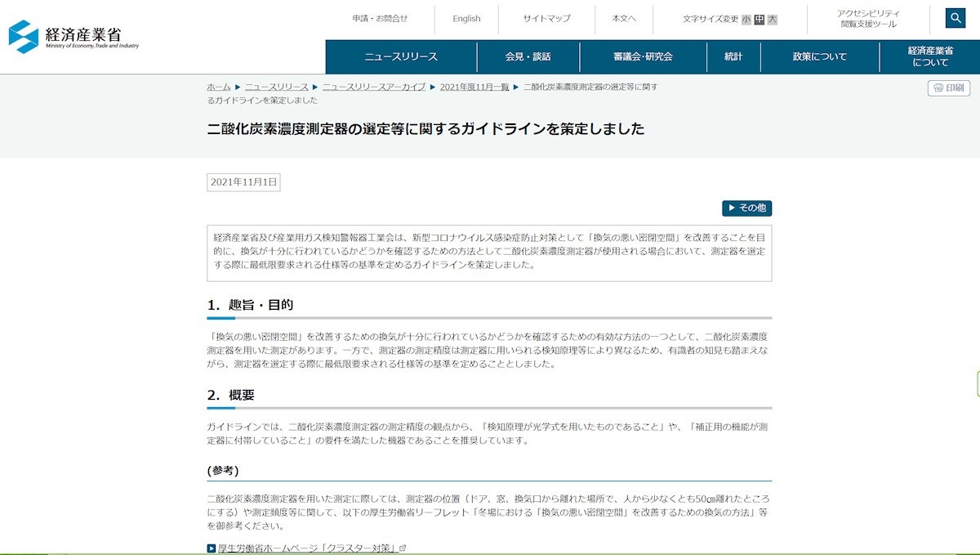Set text size to small (小)
The width and height of the screenshot is (980, 555).
[x=746, y=20]
